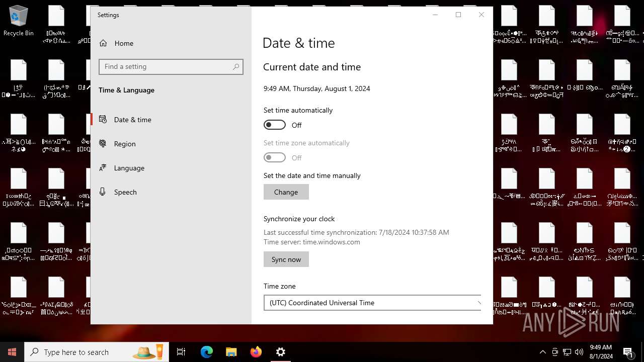Focus the Find a setting search field
The height and width of the screenshot is (362, 644).
(x=171, y=67)
